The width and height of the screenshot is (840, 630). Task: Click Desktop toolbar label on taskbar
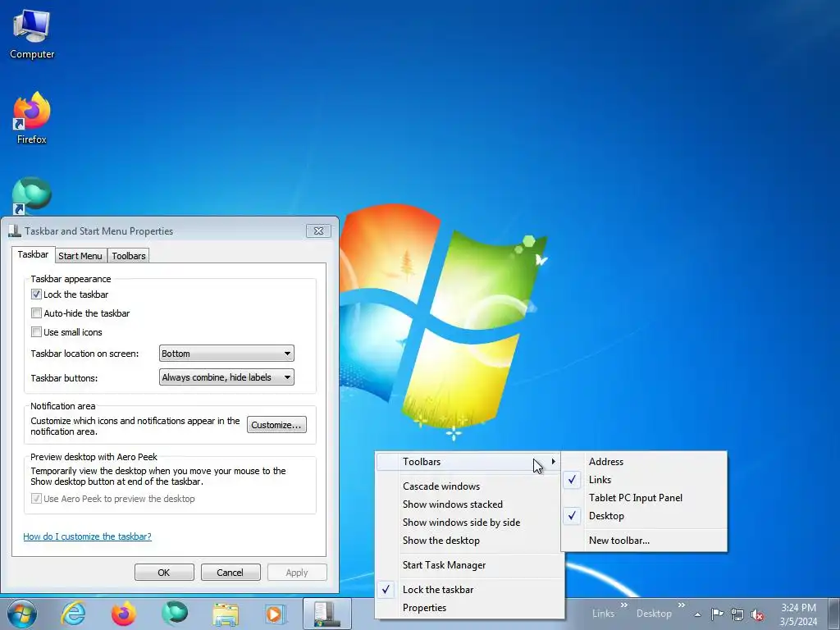point(654,614)
